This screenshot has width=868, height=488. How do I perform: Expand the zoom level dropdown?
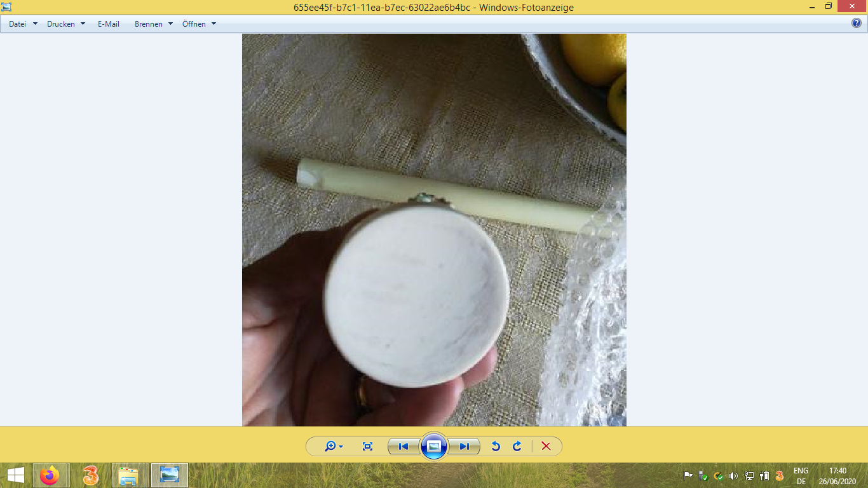click(x=339, y=446)
